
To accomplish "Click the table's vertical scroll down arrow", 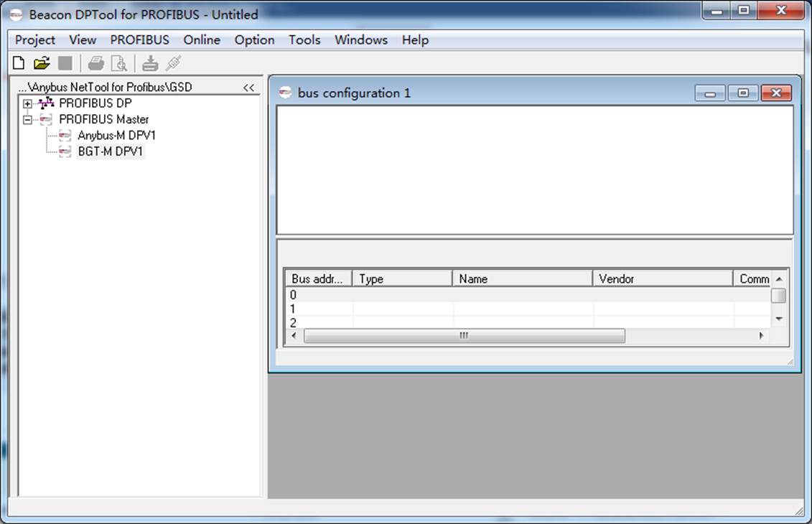I will tap(779, 319).
